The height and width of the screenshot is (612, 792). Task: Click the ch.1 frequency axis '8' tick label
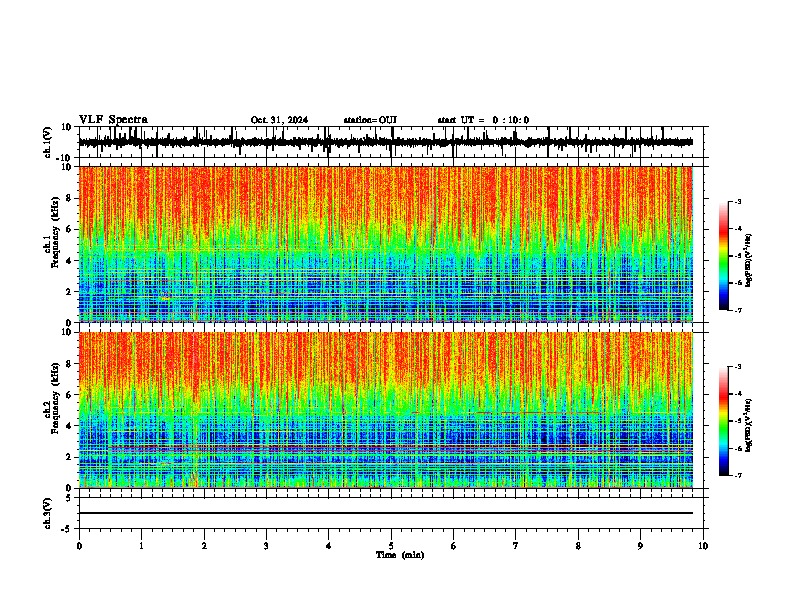pyautogui.click(x=69, y=198)
